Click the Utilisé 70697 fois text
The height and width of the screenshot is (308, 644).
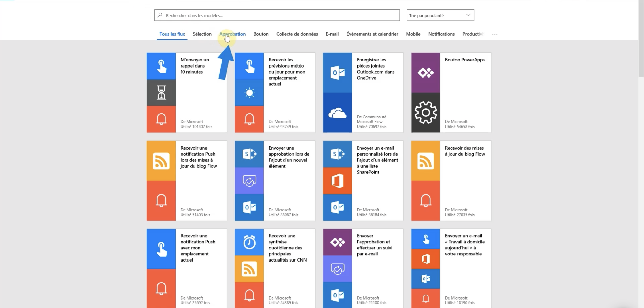coord(371,127)
